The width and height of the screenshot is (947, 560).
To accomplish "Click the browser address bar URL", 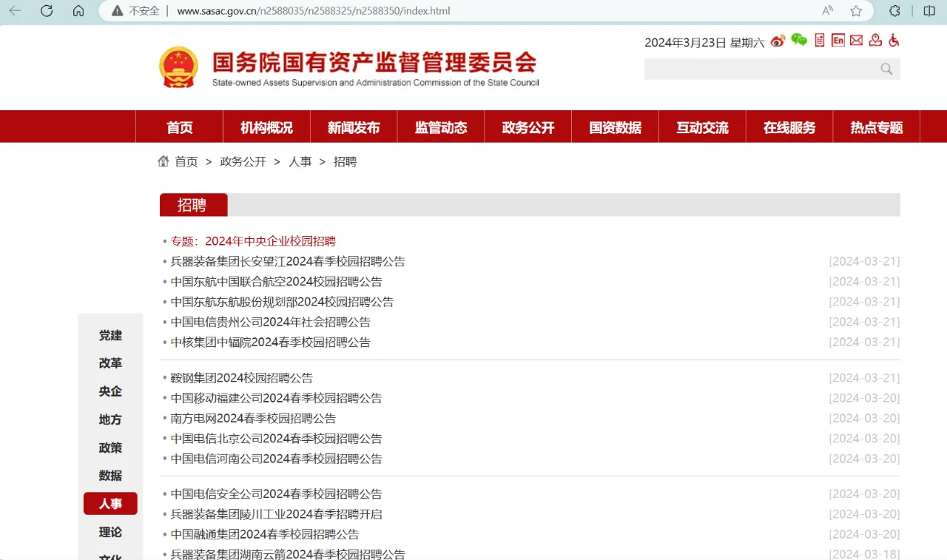I will (314, 11).
